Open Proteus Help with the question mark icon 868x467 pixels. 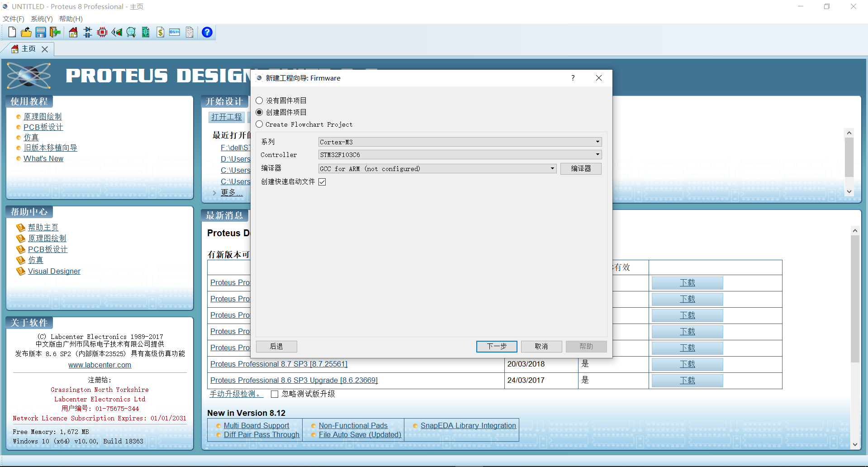click(207, 32)
